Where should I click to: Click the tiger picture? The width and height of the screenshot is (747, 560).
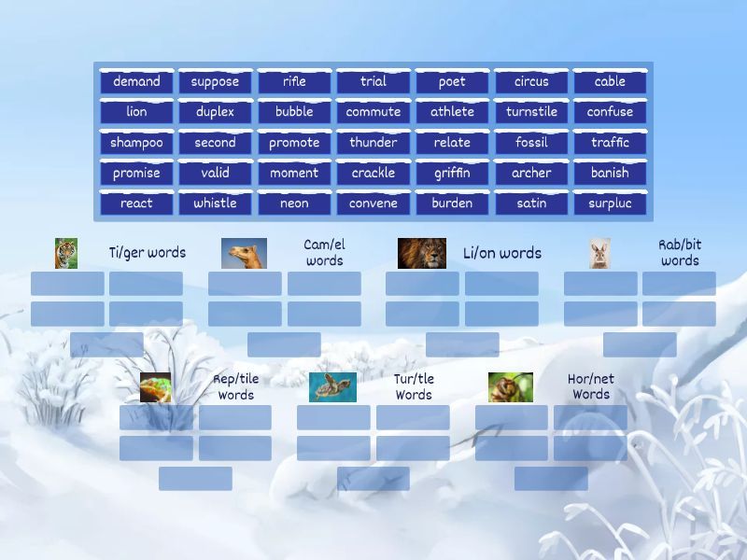(x=66, y=253)
